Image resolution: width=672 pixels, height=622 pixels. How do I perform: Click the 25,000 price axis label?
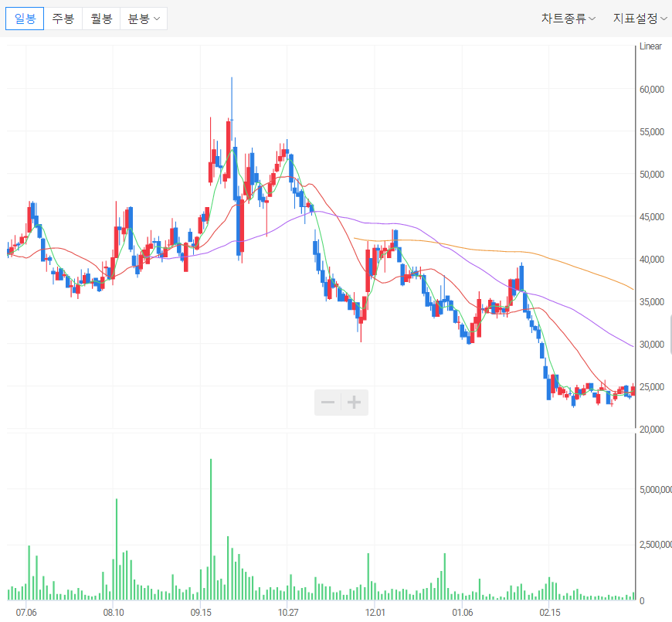pyautogui.click(x=652, y=386)
